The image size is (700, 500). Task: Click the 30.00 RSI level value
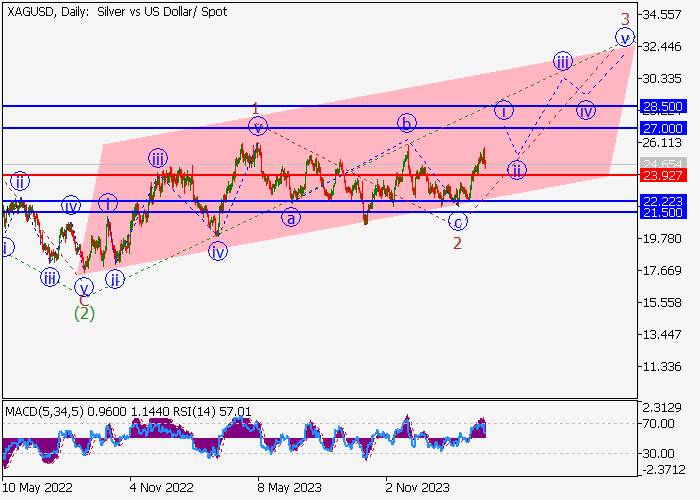point(658,454)
